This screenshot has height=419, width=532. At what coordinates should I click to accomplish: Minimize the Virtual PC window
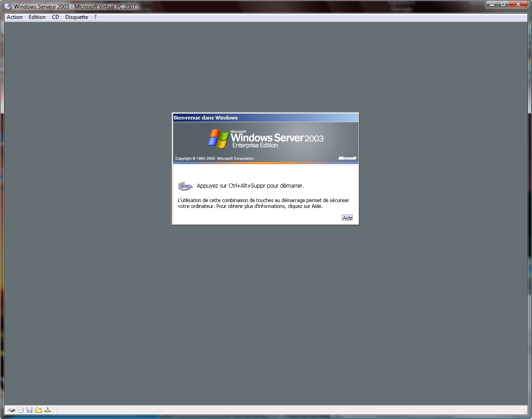(x=492, y=5)
